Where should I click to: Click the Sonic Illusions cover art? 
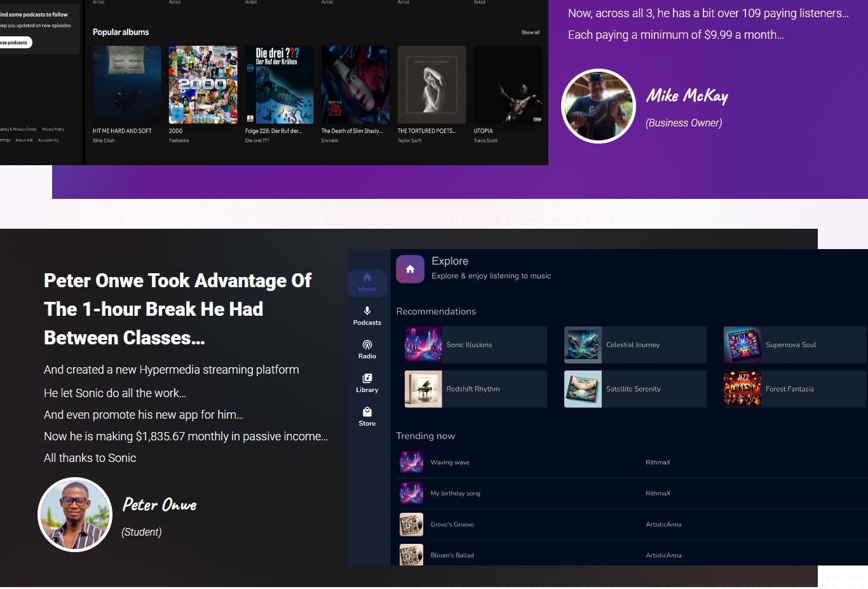tap(423, 345)
